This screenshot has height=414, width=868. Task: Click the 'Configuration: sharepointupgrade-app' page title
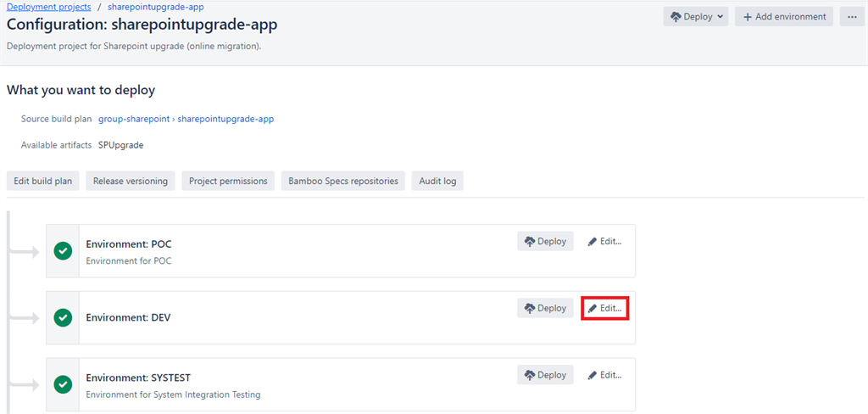[x=142, y=25]
